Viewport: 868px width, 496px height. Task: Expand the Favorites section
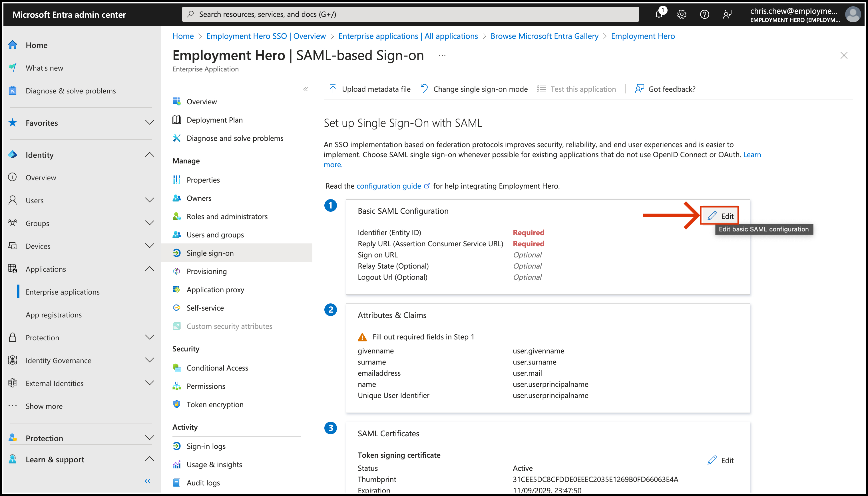pyautogui.click(x=149, y=123)
